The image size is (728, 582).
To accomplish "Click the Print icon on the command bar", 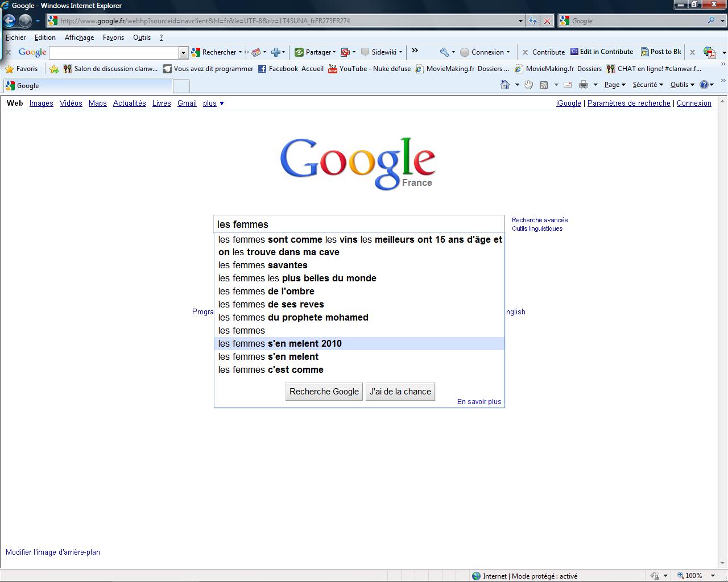I will (x=584, y=84).
